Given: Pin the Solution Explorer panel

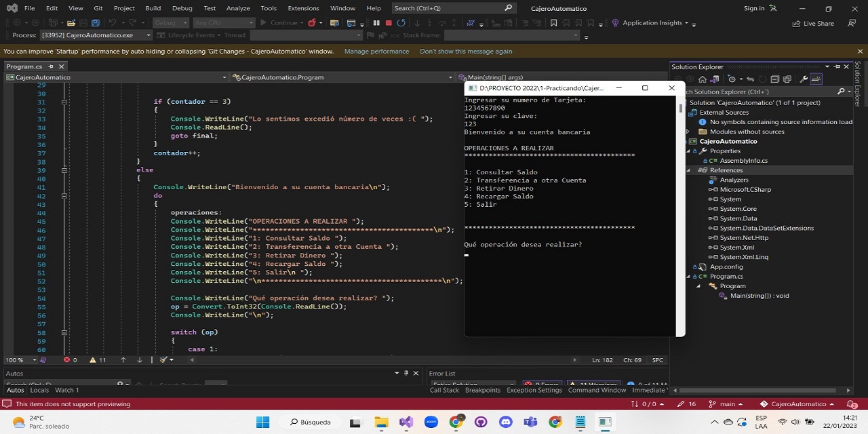Looking at the screenshot, I should tap(837, 66).
